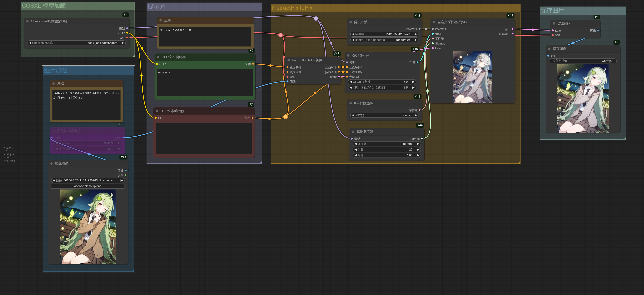Toggle collapse dot on 加载图像 node
Image resolution: width=644 pixels, height=295 pixels.
[x=51, y=164]
